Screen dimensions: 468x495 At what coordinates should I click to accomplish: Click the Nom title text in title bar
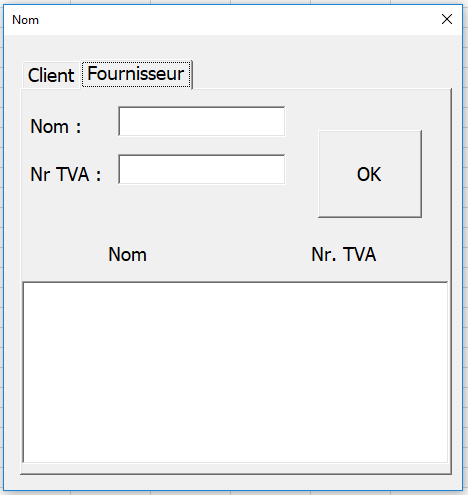tap(25, 20)
